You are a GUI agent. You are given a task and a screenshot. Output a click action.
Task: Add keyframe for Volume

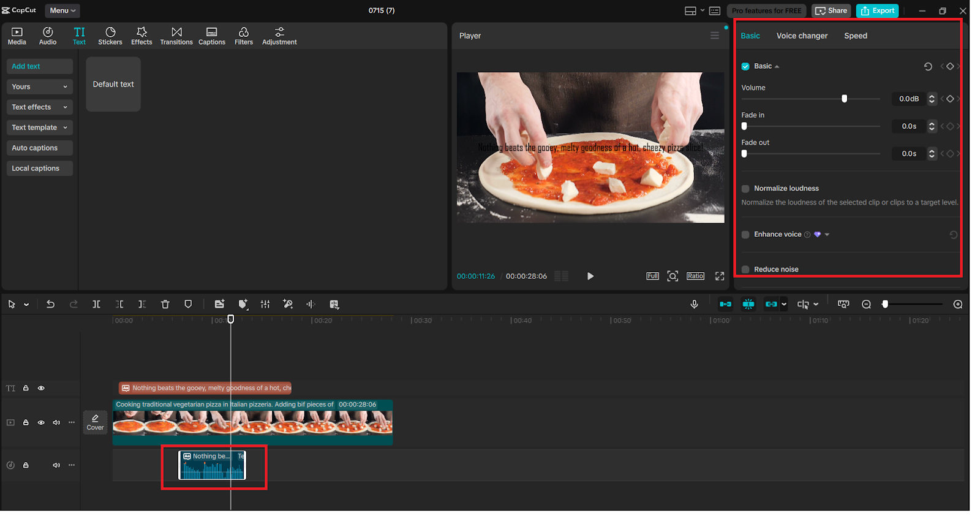950,99
